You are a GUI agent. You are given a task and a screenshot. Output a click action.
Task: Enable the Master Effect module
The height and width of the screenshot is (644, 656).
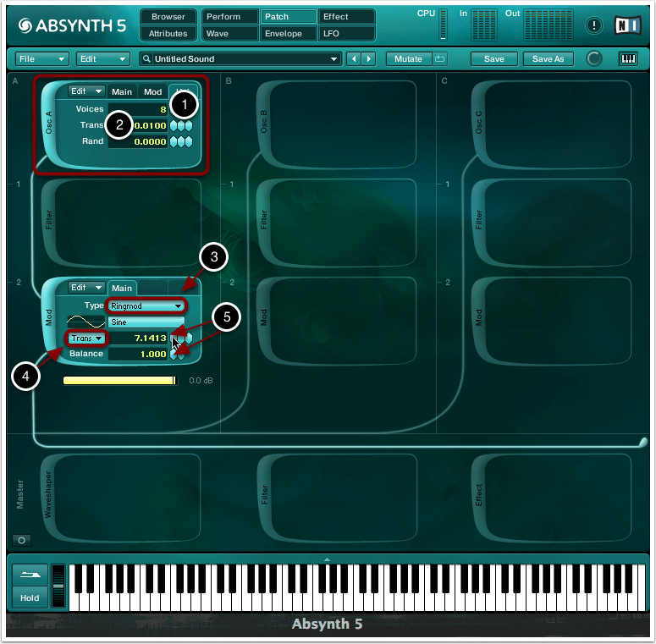[x=478, y=495]
